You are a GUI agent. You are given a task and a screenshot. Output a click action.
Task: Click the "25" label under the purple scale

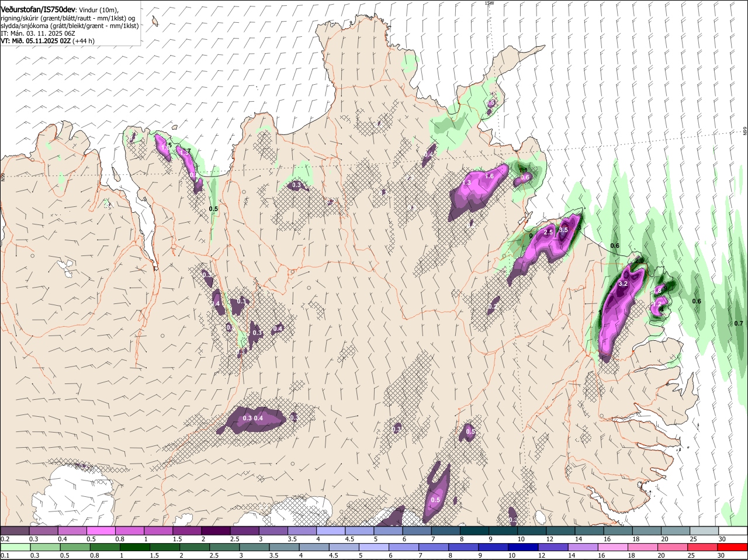pyautogui.click(x=694, y=539)
